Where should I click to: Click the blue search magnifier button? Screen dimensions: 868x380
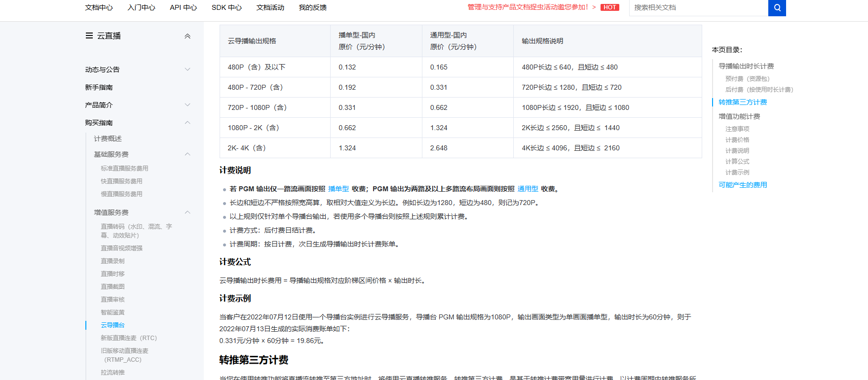pyautogui.click(x=777, y=7)
